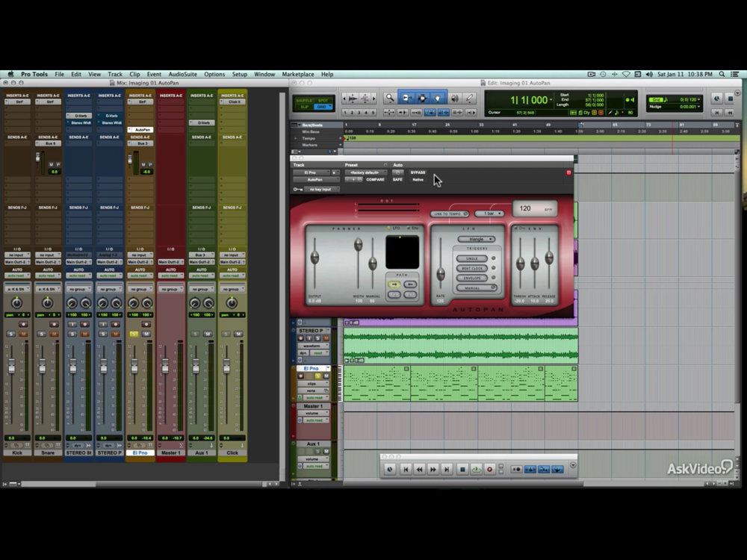The image size is (747, 560).
Task: Click the COMPARE button in plug-in header
Action: point(375,180)
